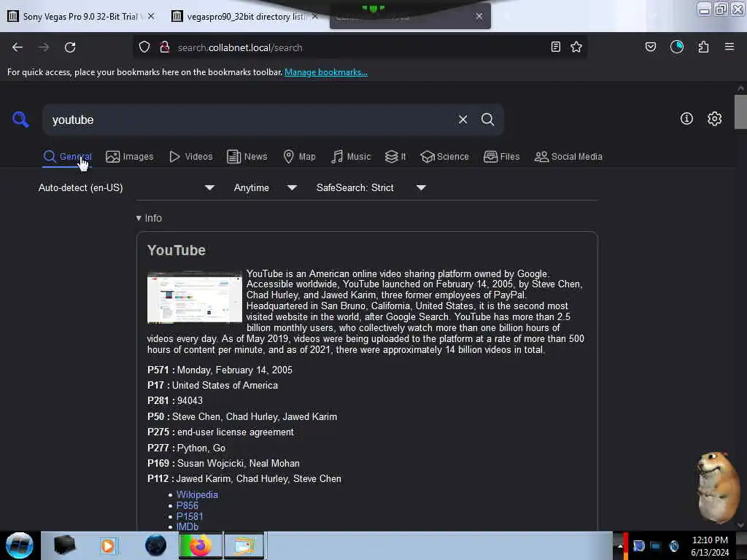Select the General search tab

pos(67,157)
